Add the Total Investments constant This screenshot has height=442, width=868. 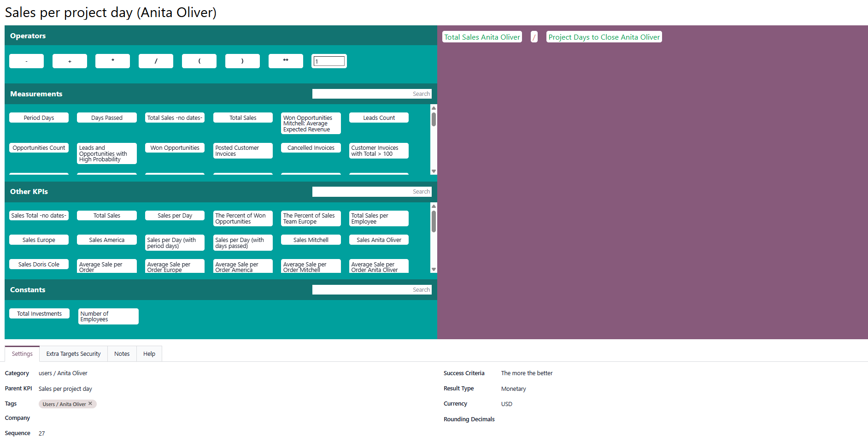pyautogui.click(x=39, y=314)
